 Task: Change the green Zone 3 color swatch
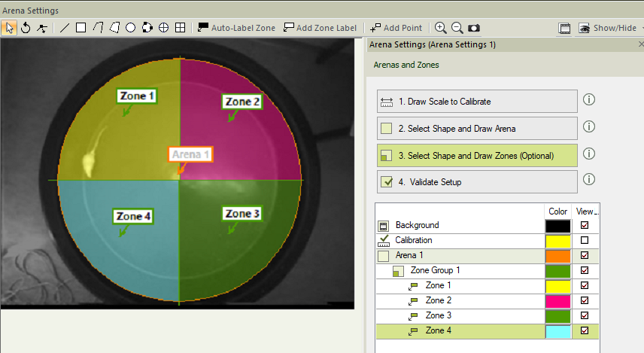point(558,316)
